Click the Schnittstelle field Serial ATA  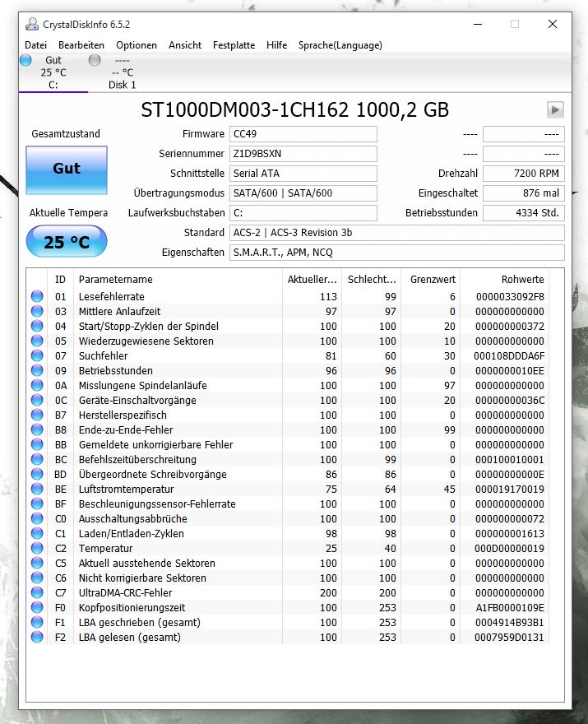click(303, 174)
